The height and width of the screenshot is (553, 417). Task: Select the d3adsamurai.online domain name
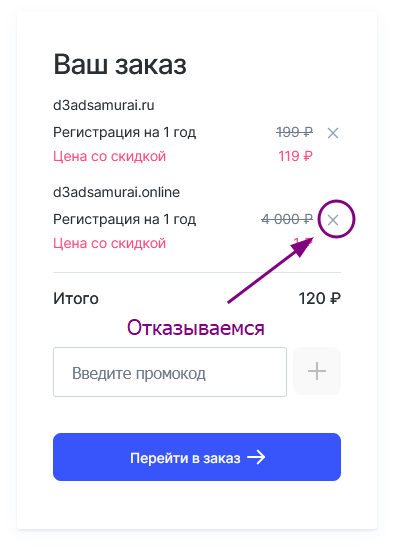tap(116, 192)
